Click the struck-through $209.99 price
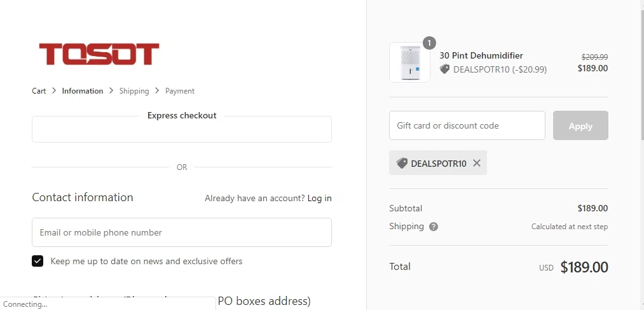Viewport: 644px width, 310px height. click(x=594, y=57)
